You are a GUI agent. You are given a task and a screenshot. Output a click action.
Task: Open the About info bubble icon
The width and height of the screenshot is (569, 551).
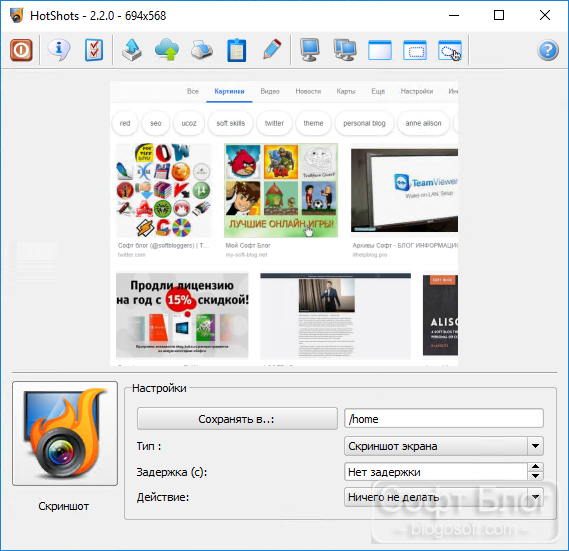tap(59, 50)
